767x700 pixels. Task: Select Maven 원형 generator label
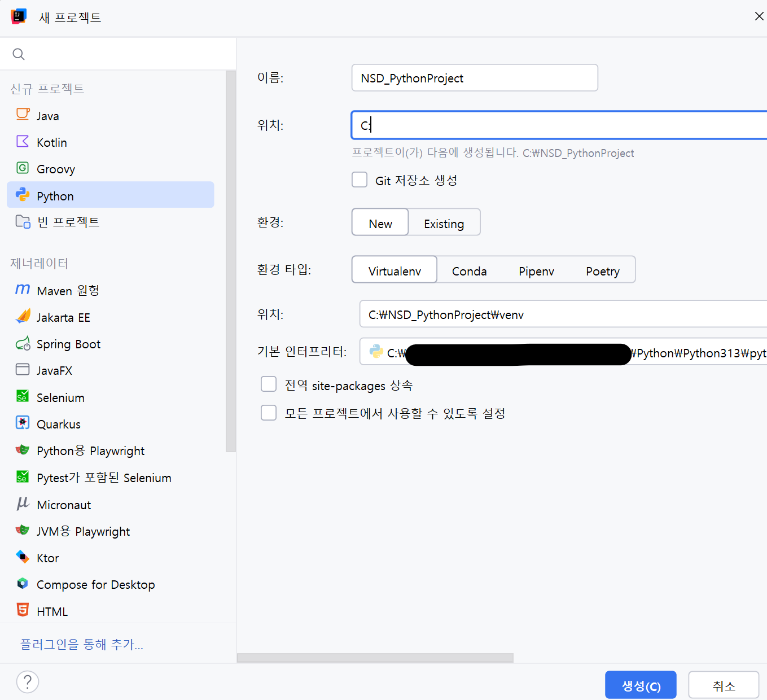click(x=68, y=290)
